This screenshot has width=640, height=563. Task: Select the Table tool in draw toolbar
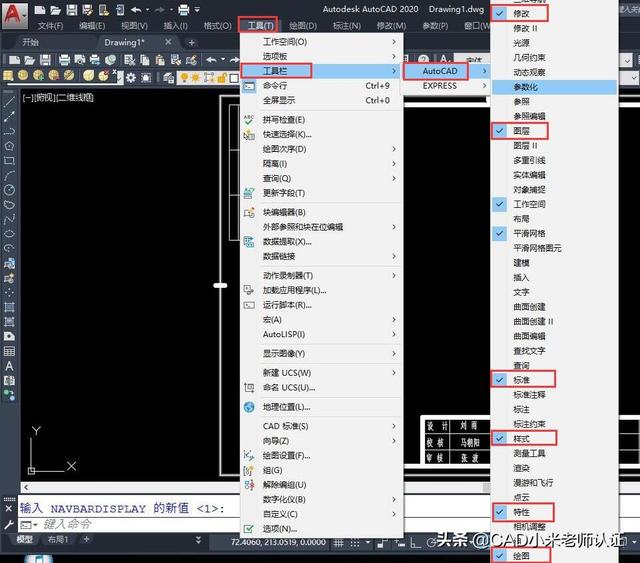click(9, 351)
